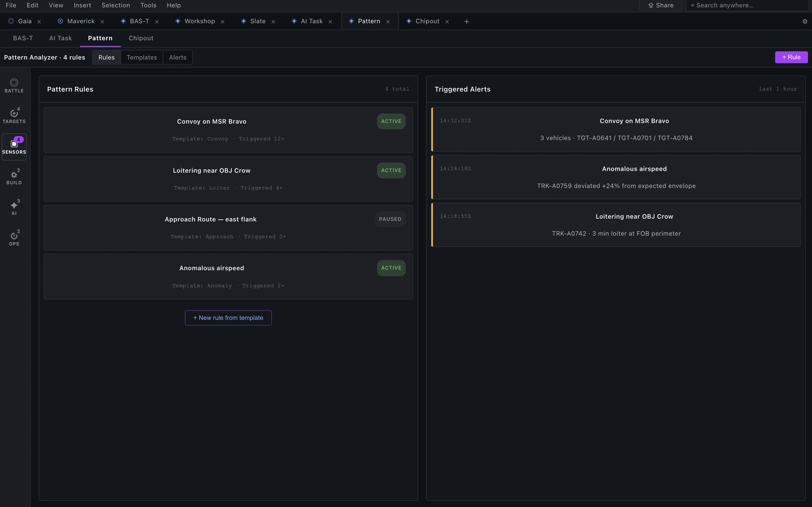Toggle PAUSED status on Approach Route rule

(390, 219)
